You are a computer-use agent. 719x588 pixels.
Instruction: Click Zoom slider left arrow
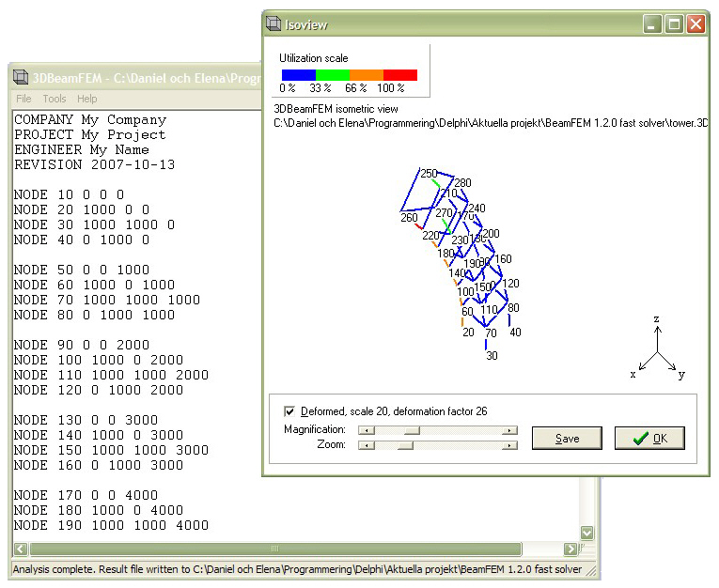tap(367, 445)
